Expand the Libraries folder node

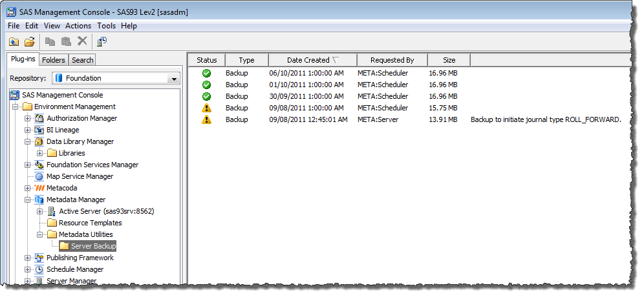pos(40,154)
